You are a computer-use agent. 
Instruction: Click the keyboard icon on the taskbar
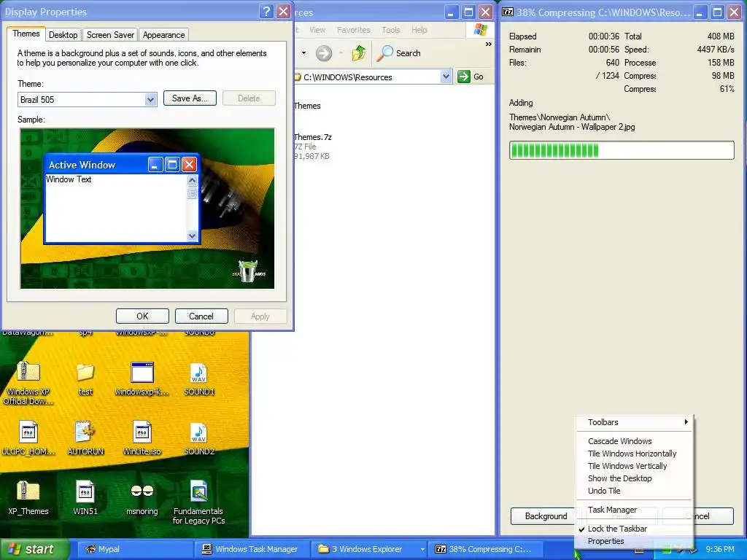click(x=639, y=550)
